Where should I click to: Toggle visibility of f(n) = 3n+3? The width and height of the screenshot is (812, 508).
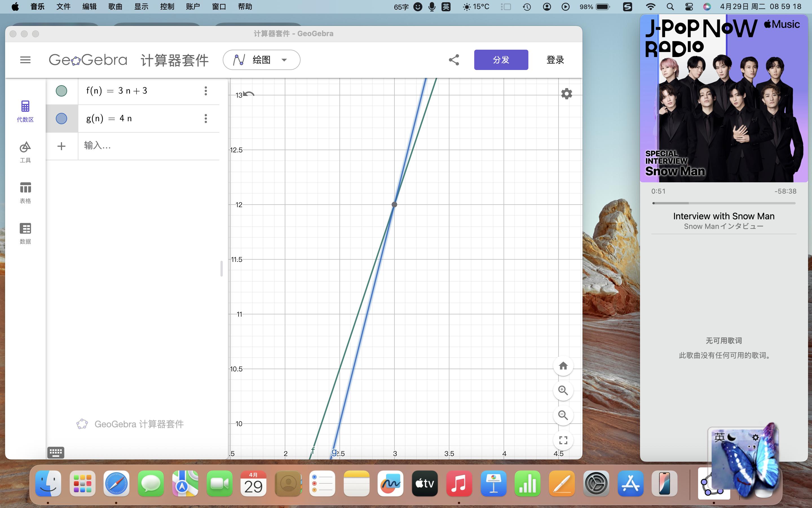point(61,91)
